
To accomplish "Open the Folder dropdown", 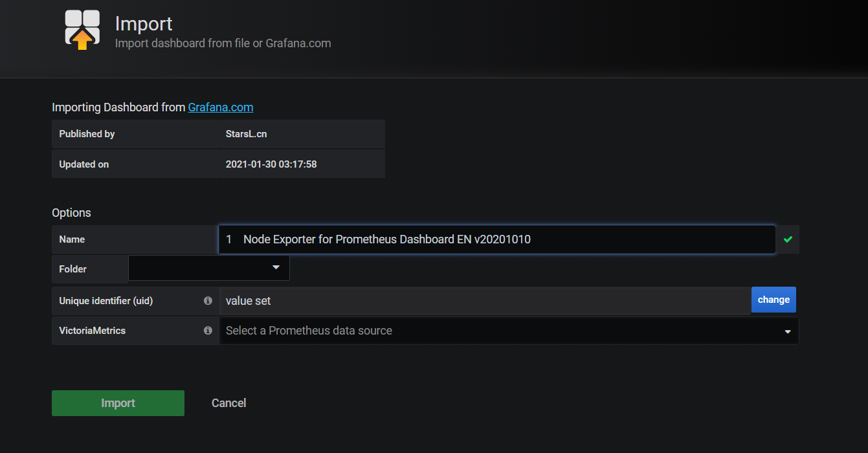I will [209, 268].
